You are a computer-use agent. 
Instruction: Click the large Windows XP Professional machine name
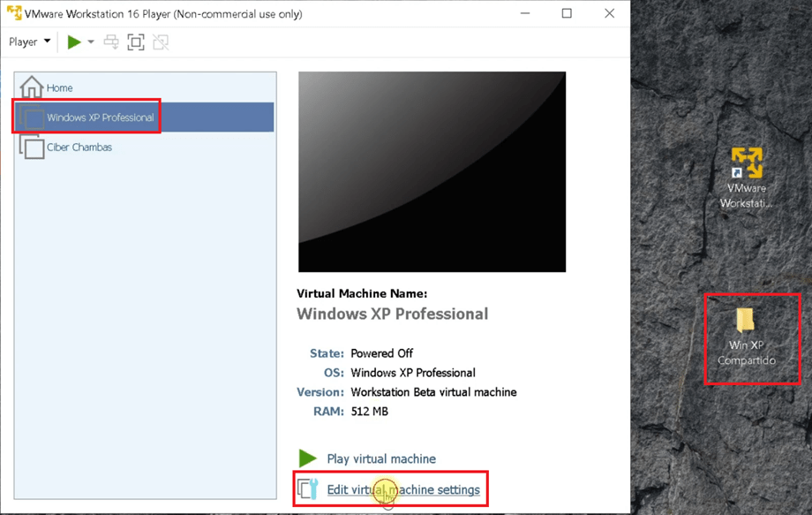393,314
